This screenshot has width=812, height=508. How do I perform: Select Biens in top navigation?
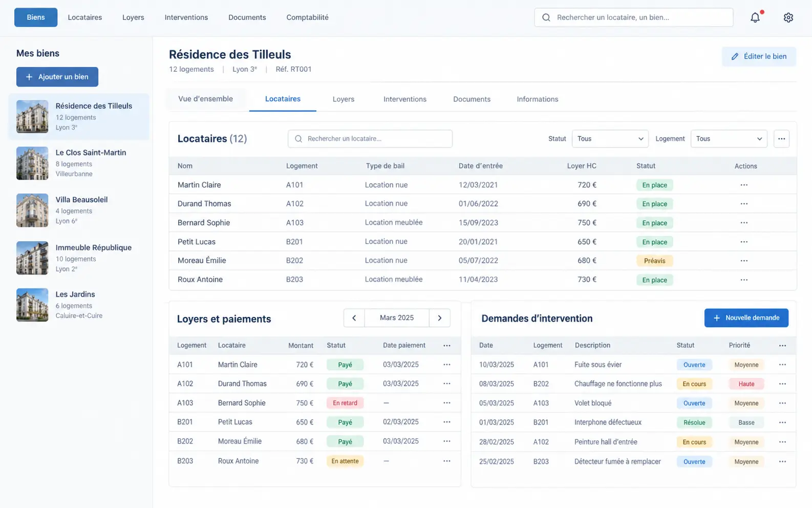pyautogui.click(x=36, y=17)
